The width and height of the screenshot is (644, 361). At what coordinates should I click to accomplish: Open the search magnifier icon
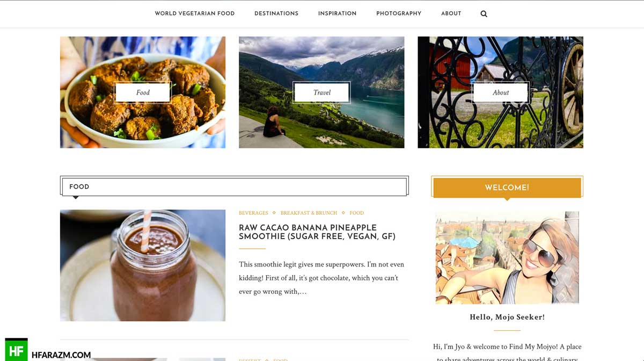pyautogui.click(x=484, y=14)
